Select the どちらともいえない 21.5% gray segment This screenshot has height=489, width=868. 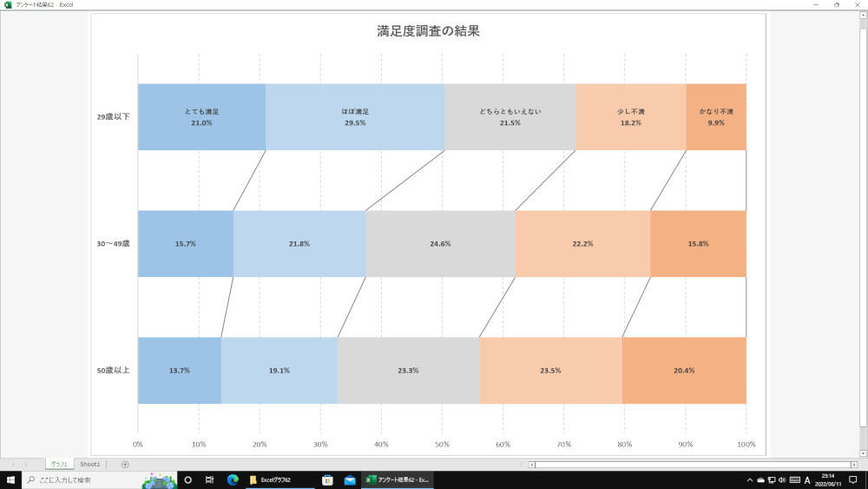(510, 117)
